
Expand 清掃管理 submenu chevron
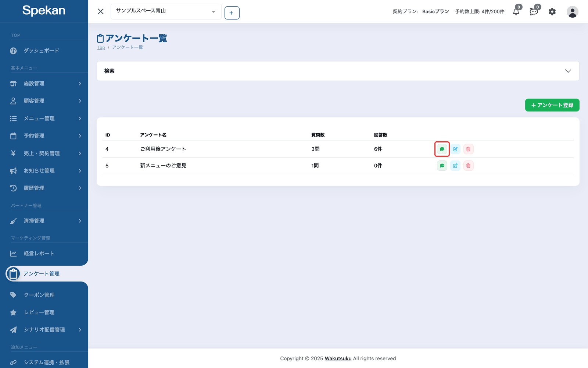[80, 221]
